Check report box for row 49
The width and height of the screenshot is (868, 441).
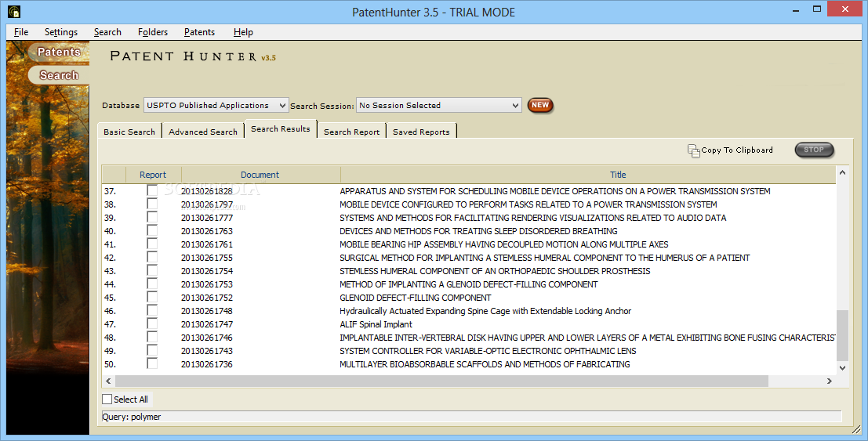coord(151,349)
